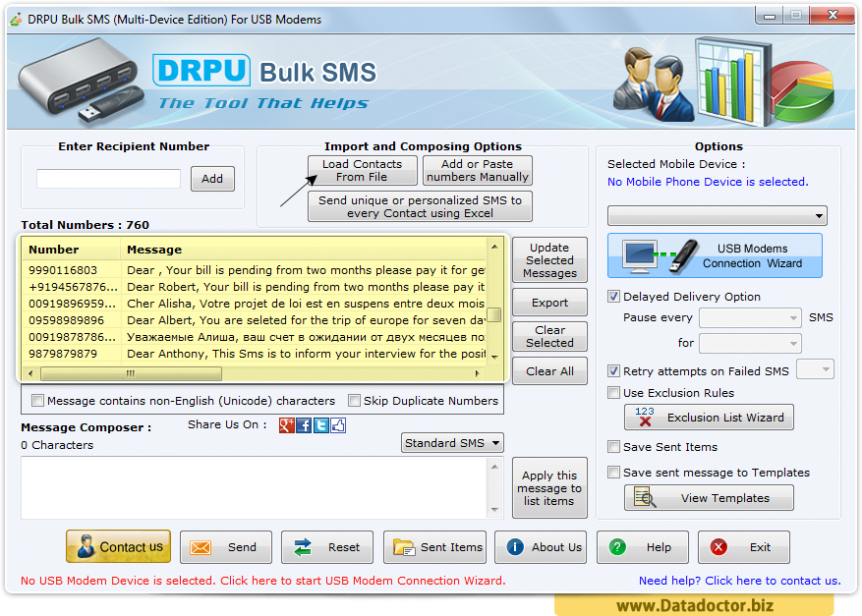Click the list's vertical scrollbar up arrow

[x=494, y=248]
